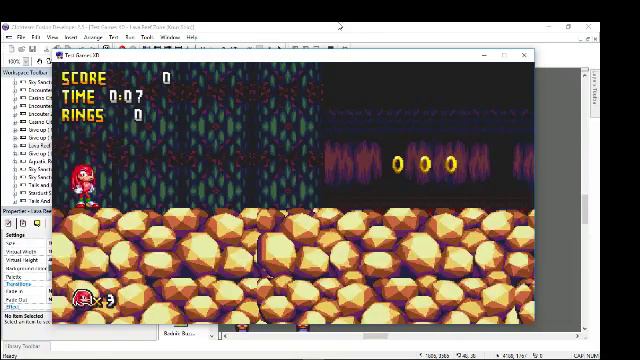The image size is (640, 360).
Task: Expand the Lava Reef tree node
Action: point(15,146)
